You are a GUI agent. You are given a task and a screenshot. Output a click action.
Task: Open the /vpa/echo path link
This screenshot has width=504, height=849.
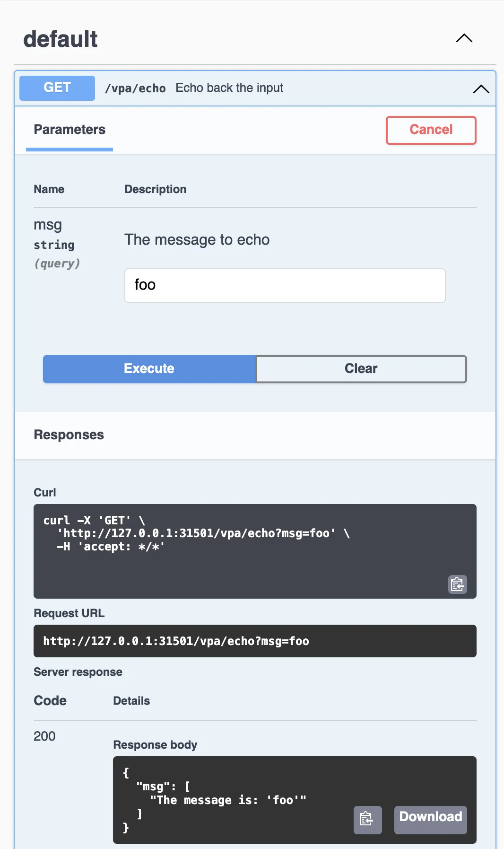[135, 88]
